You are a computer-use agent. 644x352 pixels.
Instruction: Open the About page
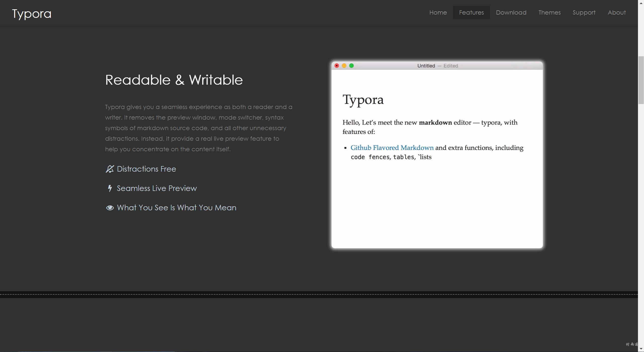(617, 13)
